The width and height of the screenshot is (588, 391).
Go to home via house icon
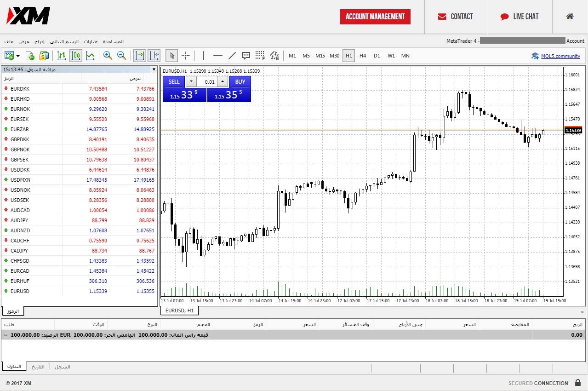[x=570, y=17]
